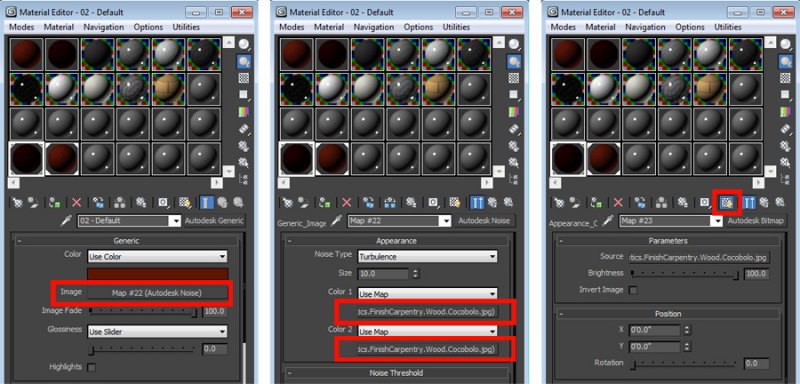Screen dimensions: 800x384
Task: Check the Invert Image checkbox
Action: 634,290
